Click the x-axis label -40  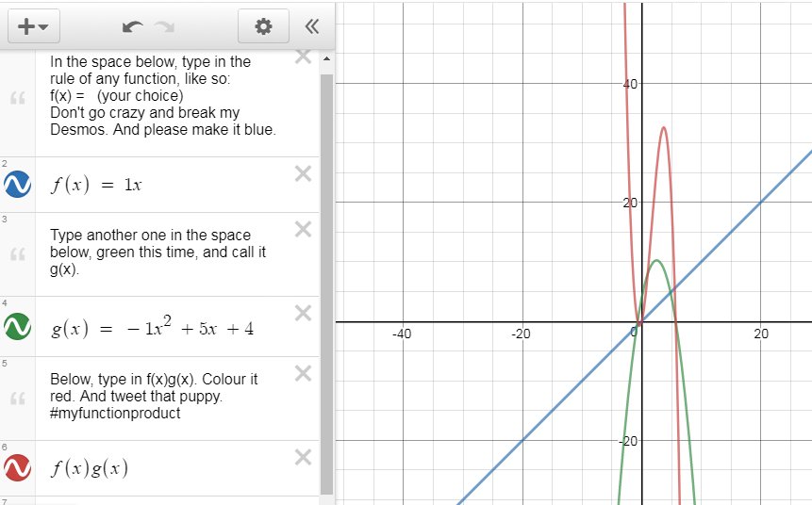point(402,334)
